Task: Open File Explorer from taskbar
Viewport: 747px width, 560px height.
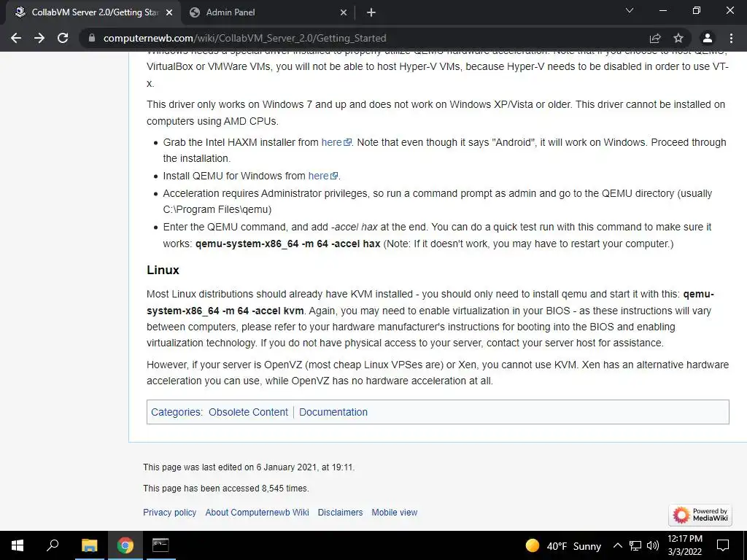Action: (x=89, y=545)
